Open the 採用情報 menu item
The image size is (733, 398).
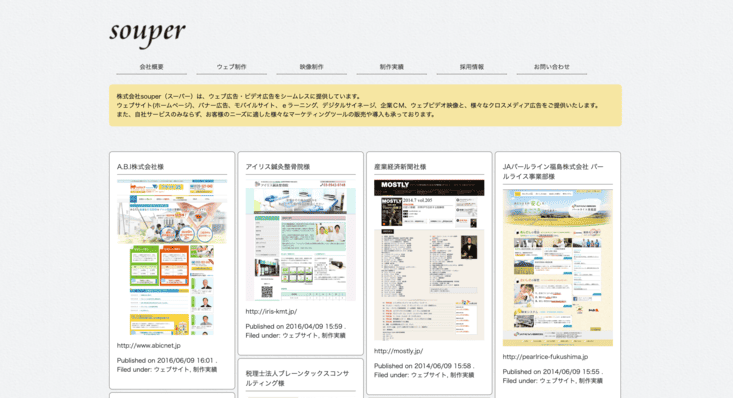tap(472, 67)
